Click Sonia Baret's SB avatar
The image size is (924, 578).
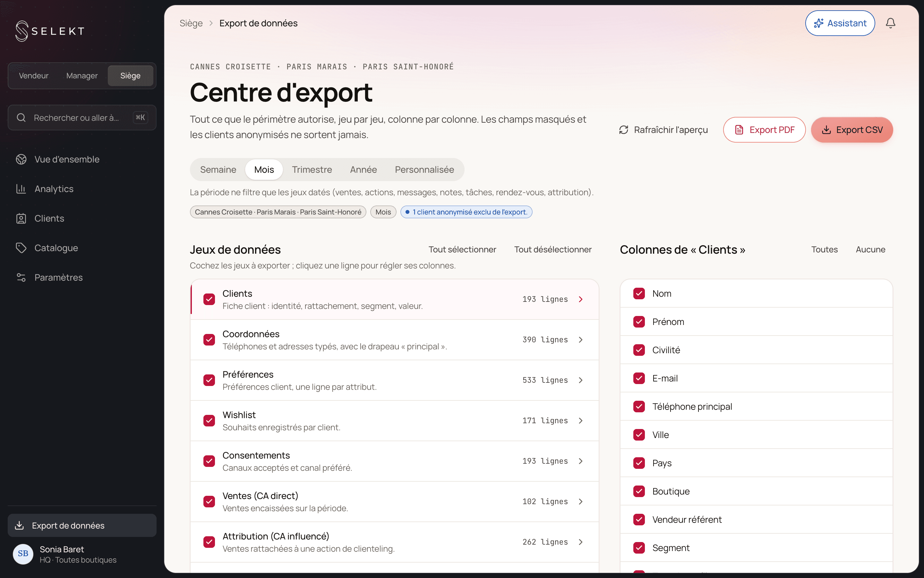[x=23, y=554]
